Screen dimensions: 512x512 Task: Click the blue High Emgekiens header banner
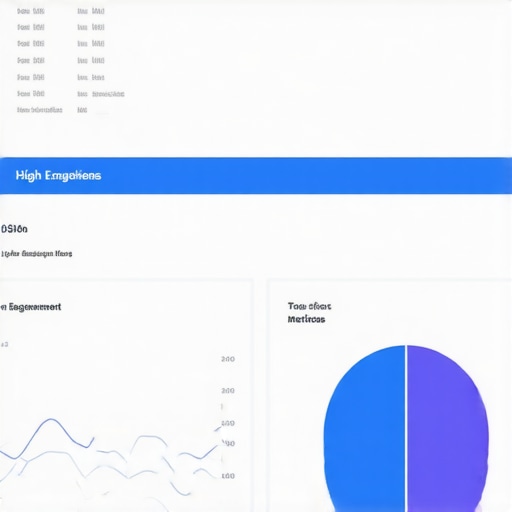[x=256, y=176]
